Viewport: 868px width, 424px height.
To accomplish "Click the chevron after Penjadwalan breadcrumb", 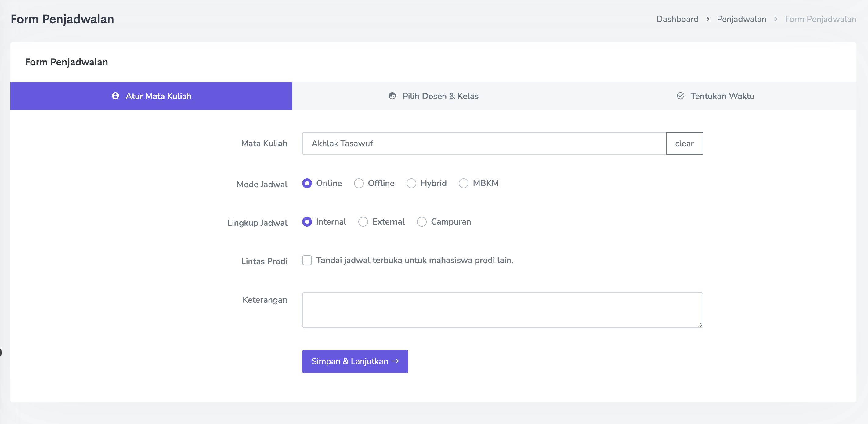I will click(776, 19).
